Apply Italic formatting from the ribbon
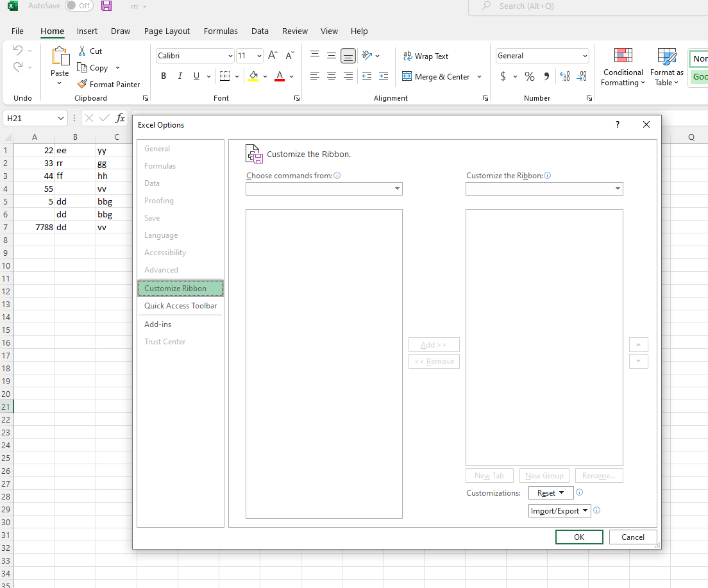The width and height of the screenshot is (708, 588). tap(180, 76)
